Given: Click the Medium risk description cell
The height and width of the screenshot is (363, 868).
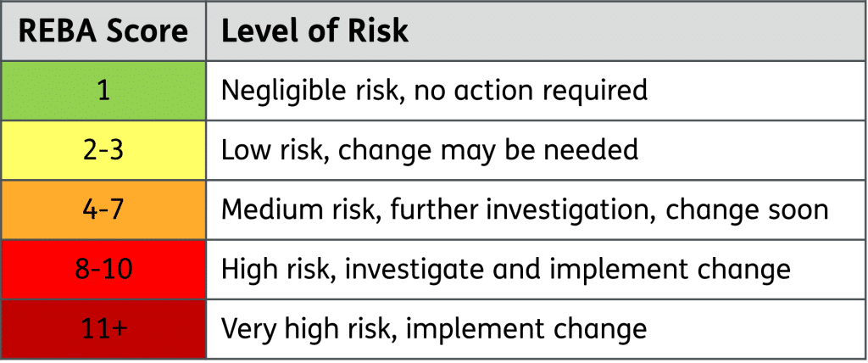Looking at the screenshot, I should point(536,209).
